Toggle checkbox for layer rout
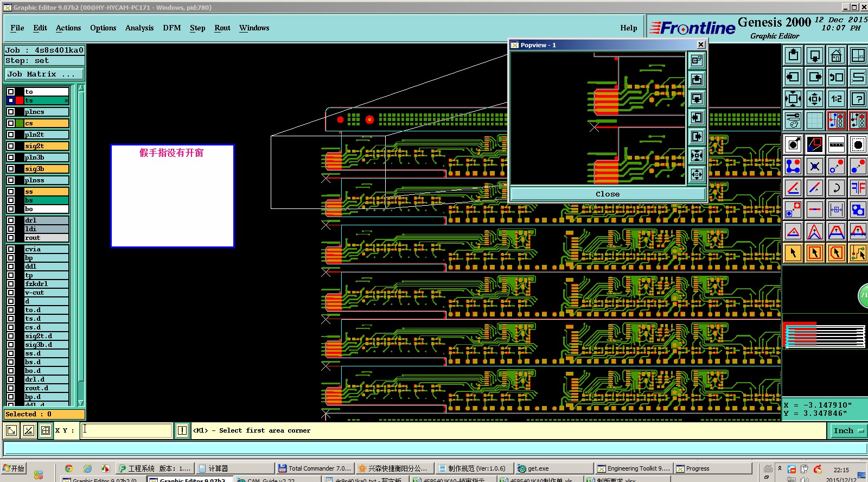 point(11,238)
